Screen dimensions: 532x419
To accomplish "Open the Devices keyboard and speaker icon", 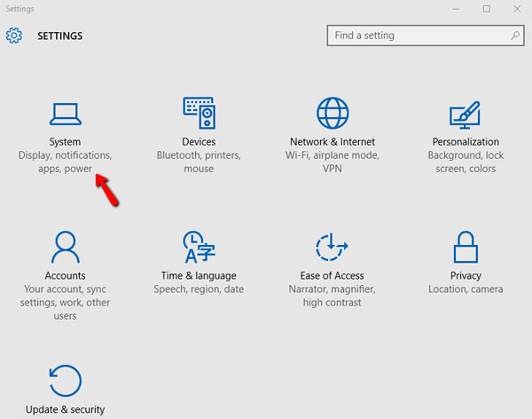I will click(199, 113).
